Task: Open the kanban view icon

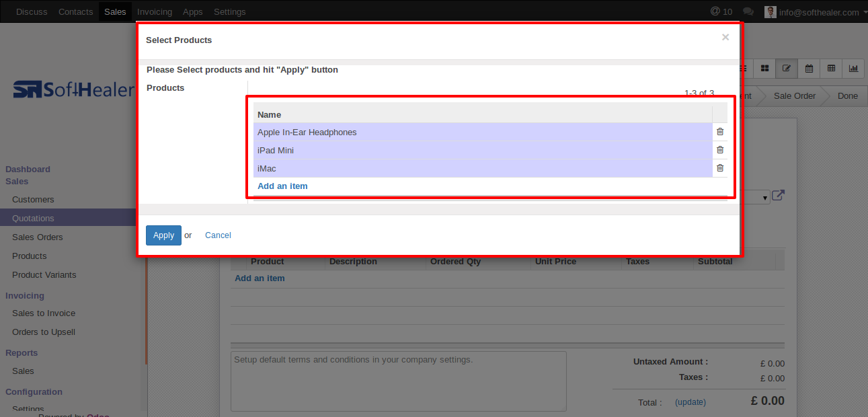Action: [x=765, y=68]
